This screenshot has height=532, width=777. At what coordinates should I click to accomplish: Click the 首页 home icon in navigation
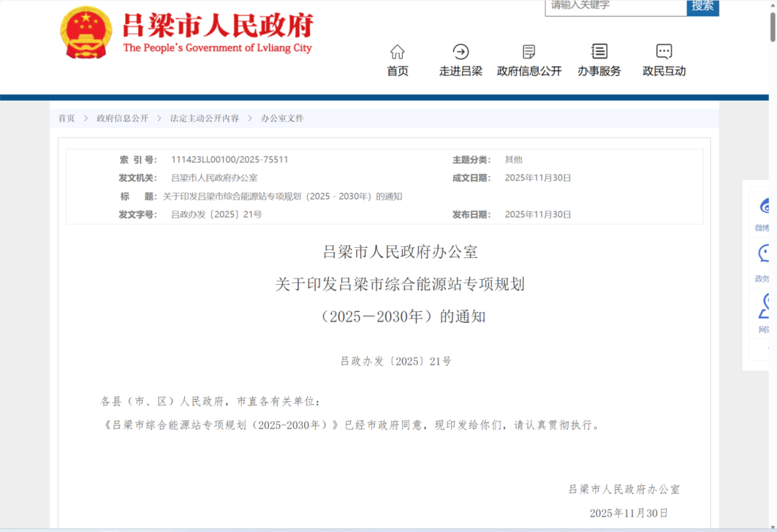pos(398,52)
